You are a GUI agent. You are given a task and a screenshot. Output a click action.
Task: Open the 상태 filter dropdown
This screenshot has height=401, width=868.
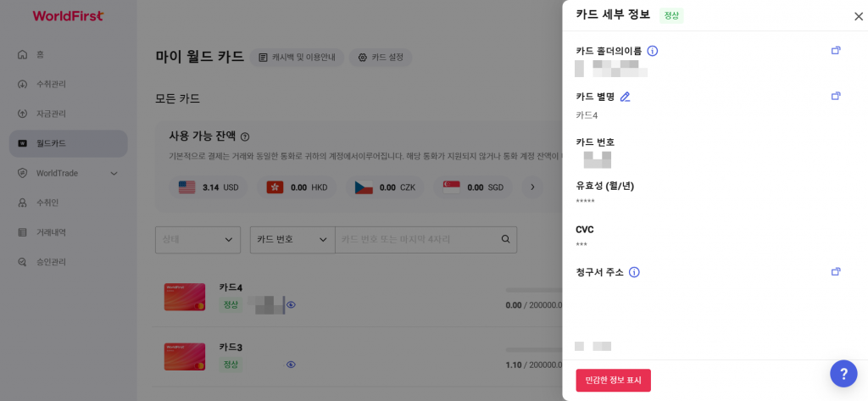coord(198,240)
